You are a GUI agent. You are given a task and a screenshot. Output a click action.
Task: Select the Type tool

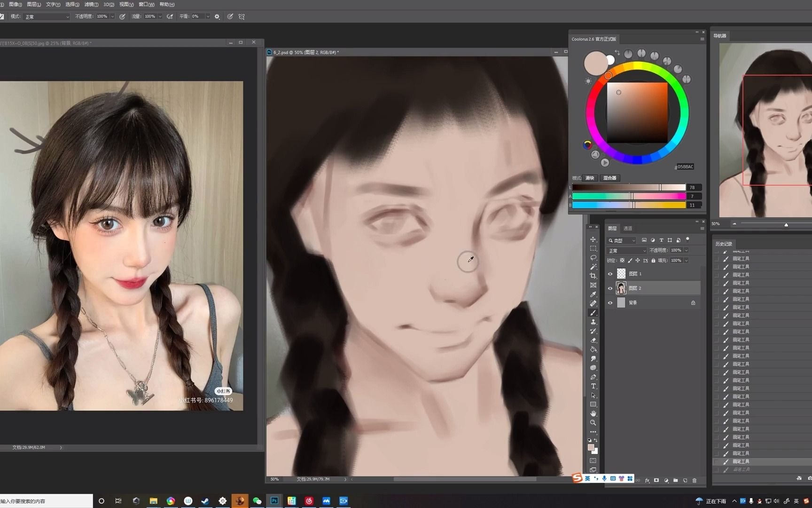(x=593, y=386)
